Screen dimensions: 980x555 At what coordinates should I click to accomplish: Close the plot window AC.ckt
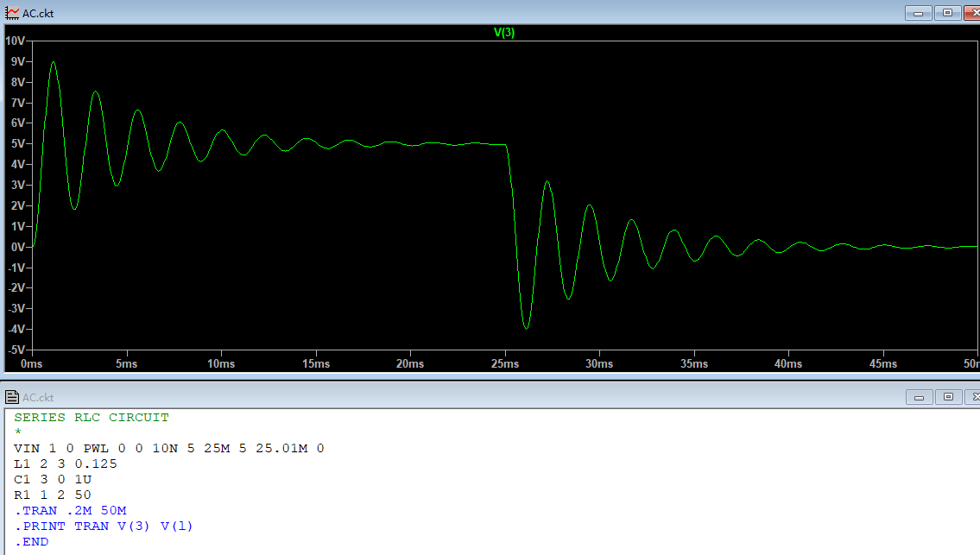click(972, 13)
